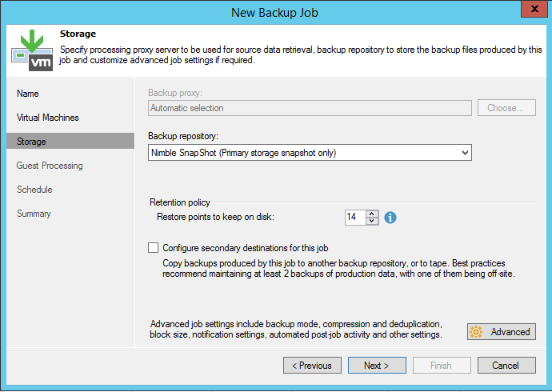Click the blue info icon beside restore points
The image size is (552, 392).
pos(390,218)
